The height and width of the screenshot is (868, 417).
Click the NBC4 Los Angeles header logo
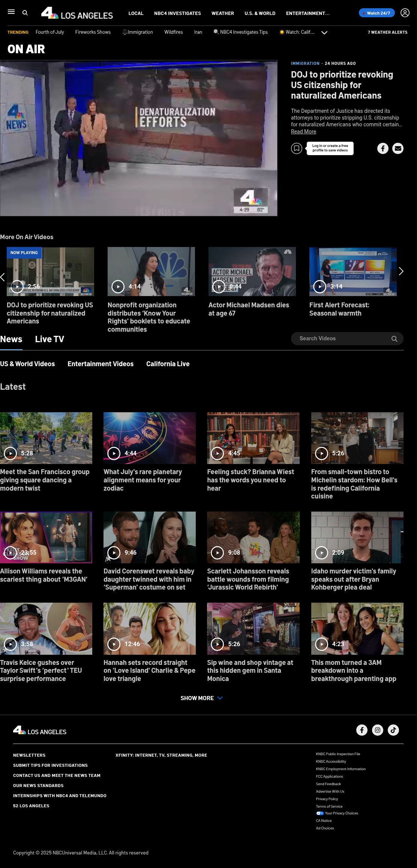pyautogui.click(x=77, y=13)
